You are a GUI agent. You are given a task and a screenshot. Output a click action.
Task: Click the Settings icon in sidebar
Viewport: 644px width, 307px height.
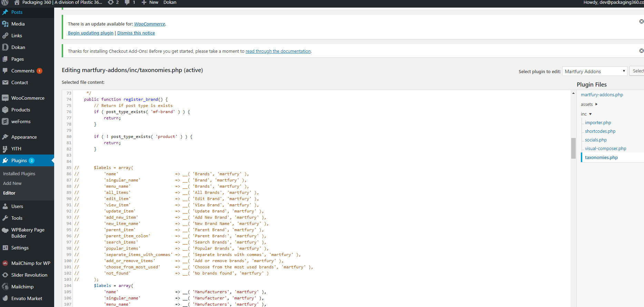point(5,248)
